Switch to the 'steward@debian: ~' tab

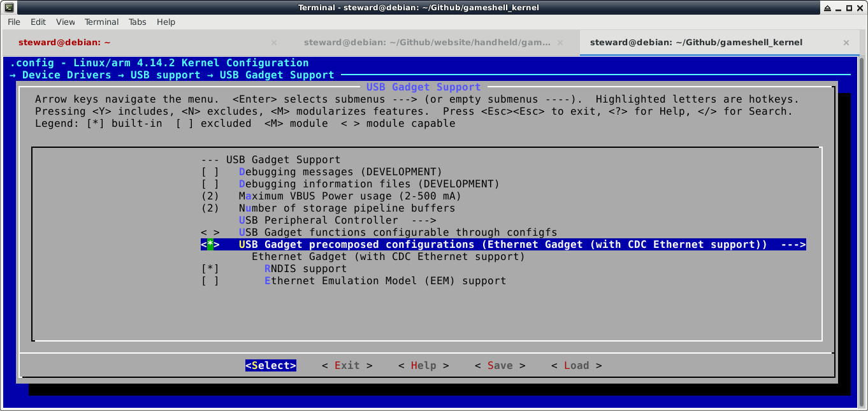[x=64, y=43]
